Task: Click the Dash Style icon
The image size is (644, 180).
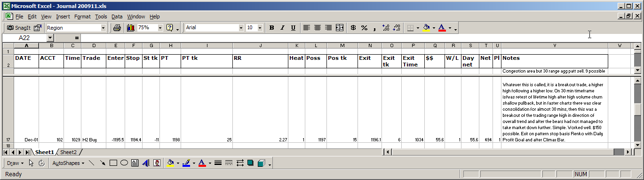Action: (x=229, y=163)
